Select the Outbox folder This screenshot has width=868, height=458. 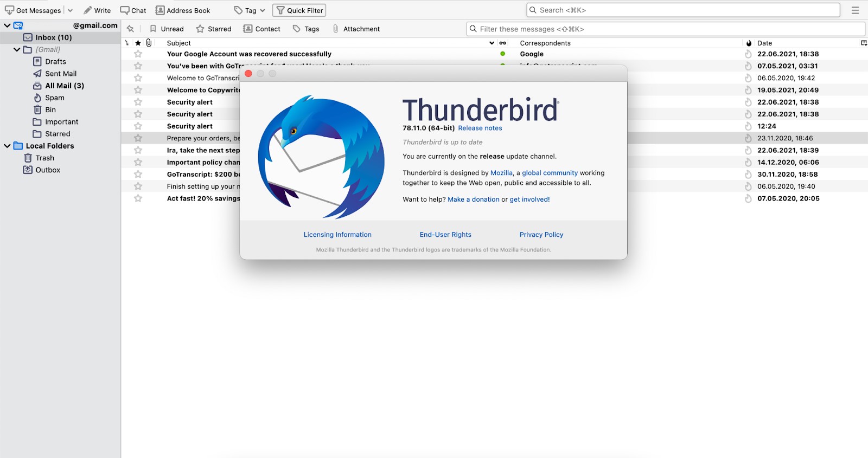[x=48, y=170]
